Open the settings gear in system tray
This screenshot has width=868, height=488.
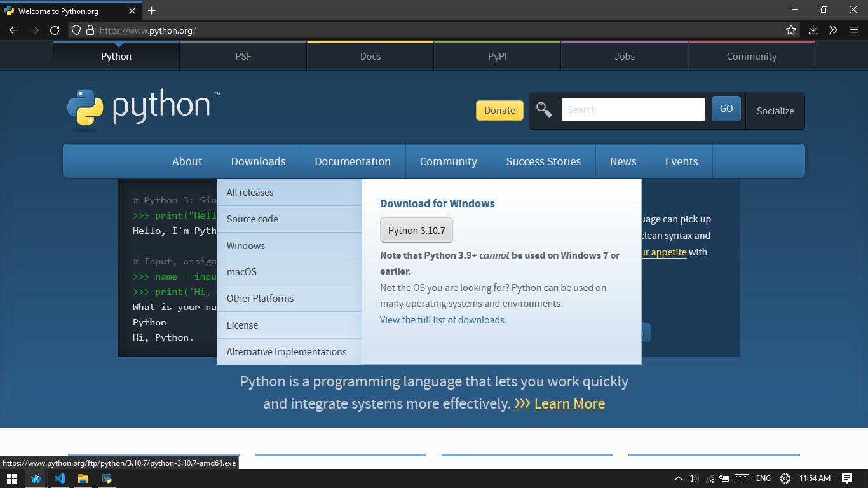pyautogui.click(x=785, y=478)
